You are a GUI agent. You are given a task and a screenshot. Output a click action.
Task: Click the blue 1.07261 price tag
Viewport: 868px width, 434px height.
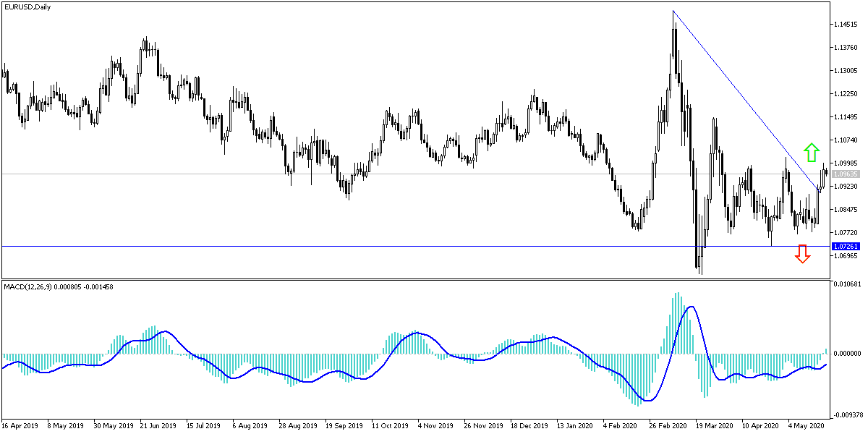point(847,246)
